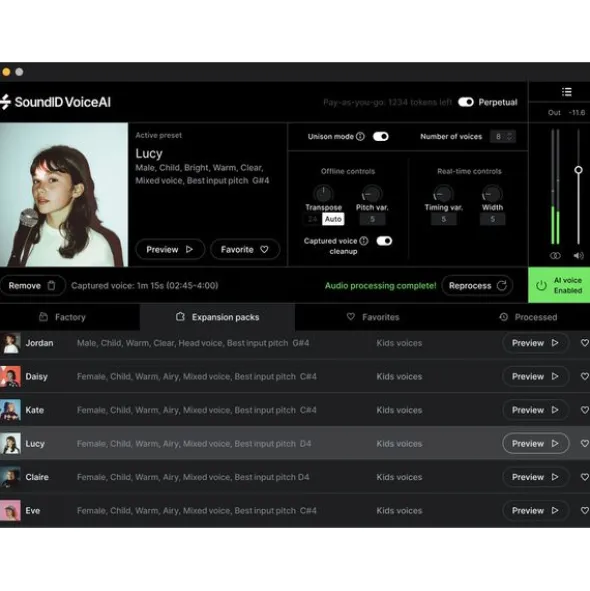Switch to the Favorites tab
Image resolution: width=590 pixels, height=591 pixels.
(x=373, y=317)
